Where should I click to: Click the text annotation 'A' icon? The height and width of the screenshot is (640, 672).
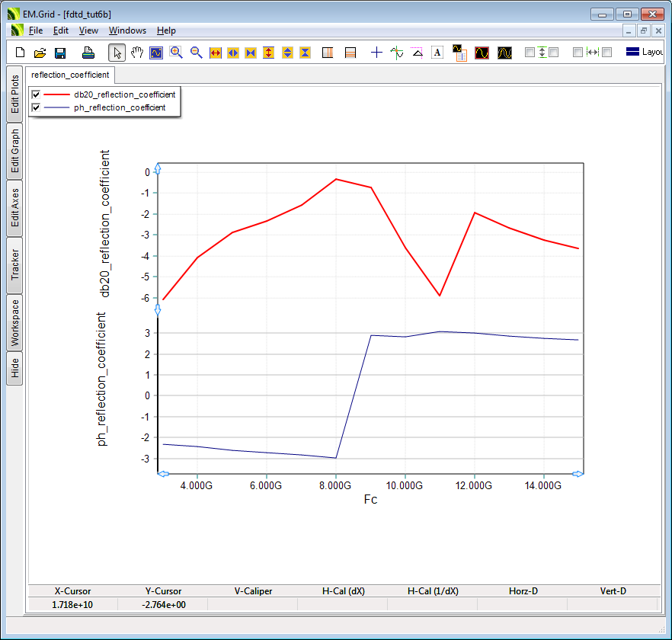click(437, 53)
